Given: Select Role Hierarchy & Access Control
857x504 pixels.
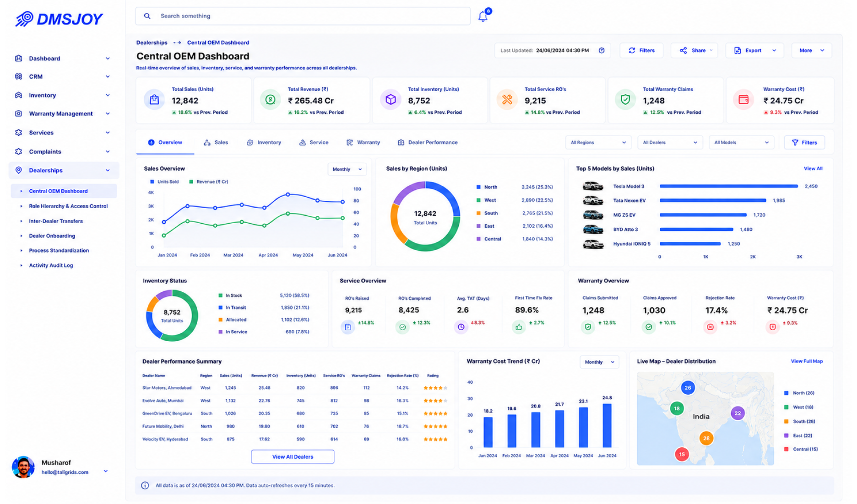Looking at the screenshot, I should click(x=68, y=206).
